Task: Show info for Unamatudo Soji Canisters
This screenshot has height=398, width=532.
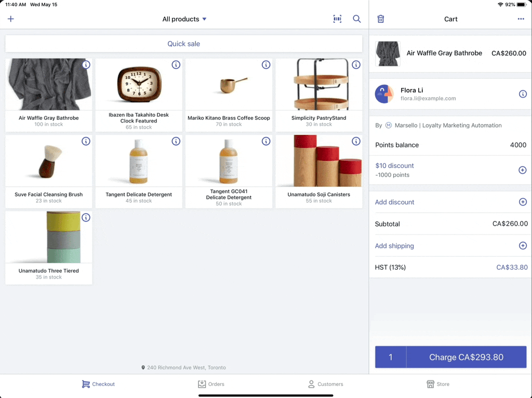Action: 356,141
